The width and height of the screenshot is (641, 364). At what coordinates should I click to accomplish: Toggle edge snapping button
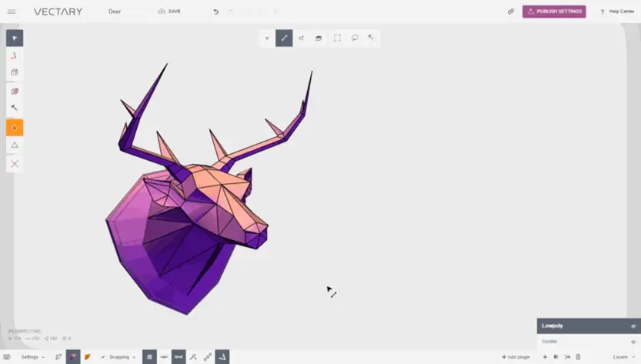click(x=179, y=357)
